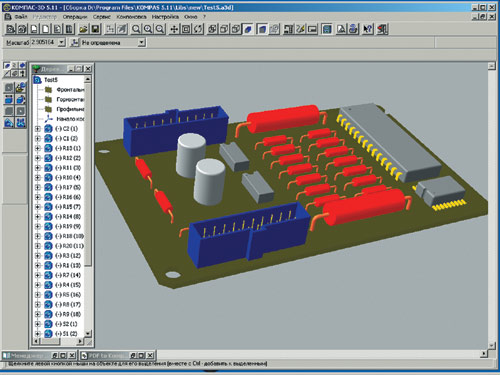500x375 pixels.
Task: Toggle the wireframe display mode button
Action: point(212,29)
